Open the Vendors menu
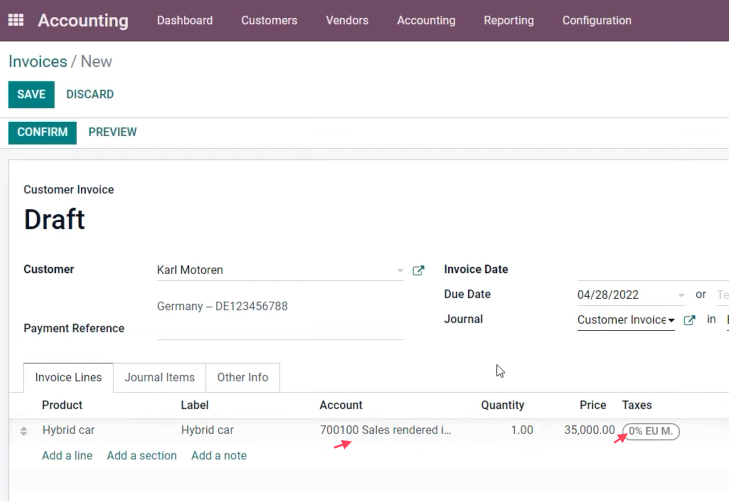 347,20
